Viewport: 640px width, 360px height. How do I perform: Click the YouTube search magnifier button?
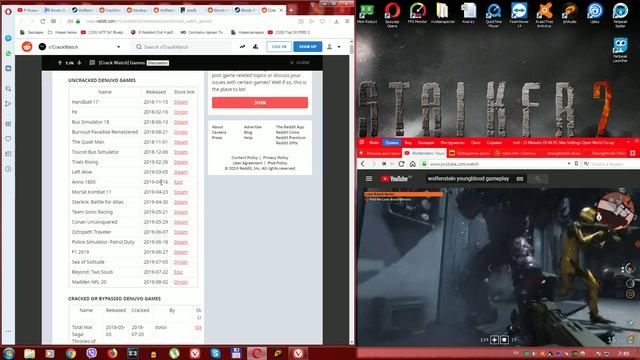537,179
